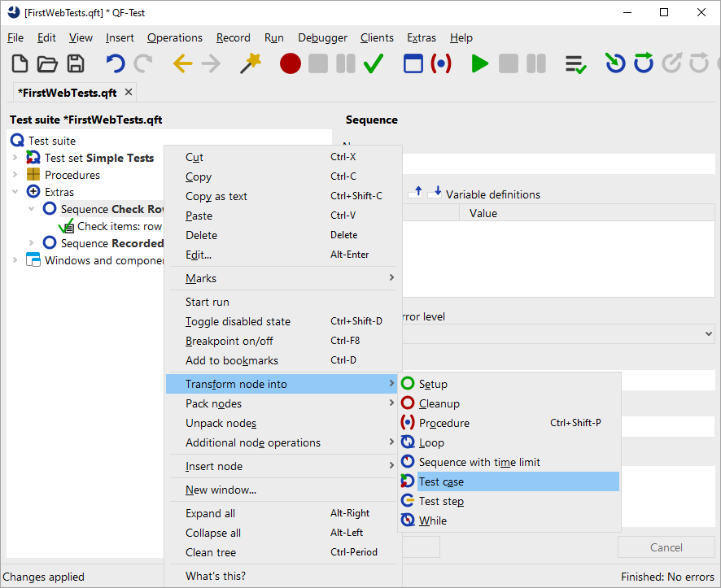Screen dimensions: 721x588
Task: Expand the Procedures node
Action: [x=15, y=175]
